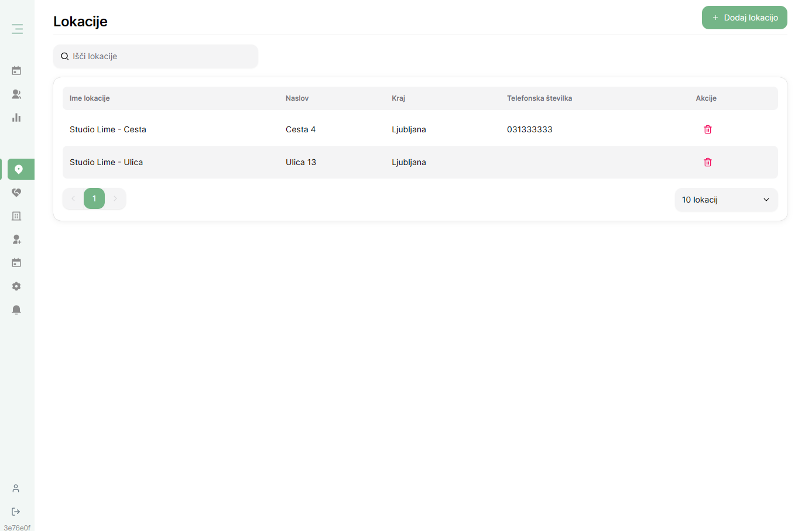Click the Dodaj lokacijo button
The height and width of the screenshot is (531, 812).
(x=745, y=18)
